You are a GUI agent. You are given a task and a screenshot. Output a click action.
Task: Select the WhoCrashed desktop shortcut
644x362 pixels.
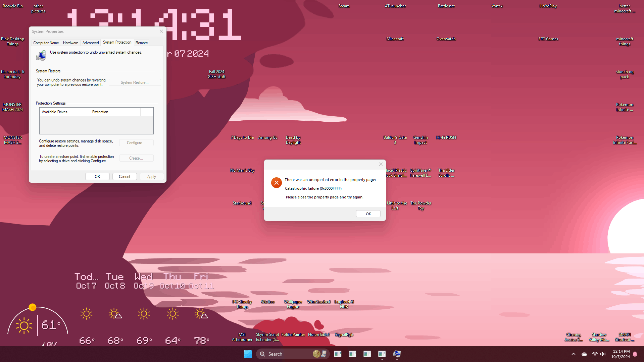tap(319, 302)
